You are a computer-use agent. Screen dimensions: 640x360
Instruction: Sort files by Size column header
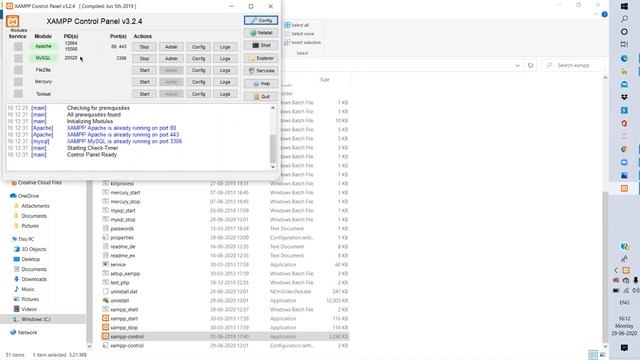coord(325,80)
